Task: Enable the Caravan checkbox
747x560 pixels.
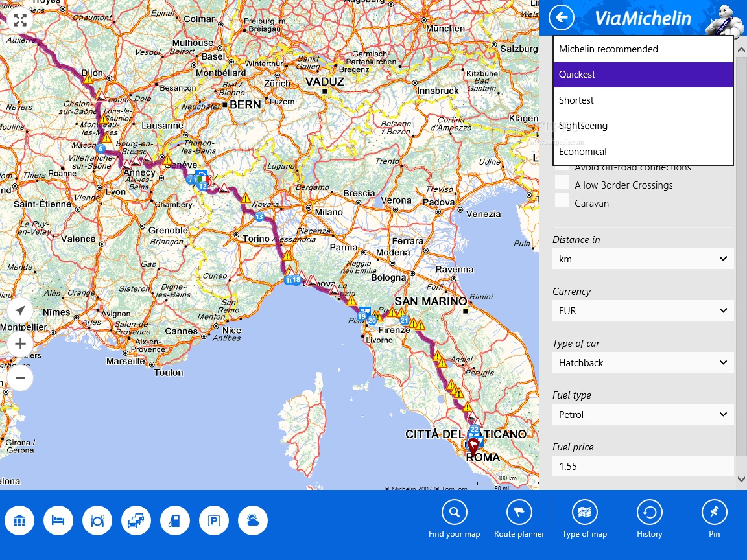Action: pyautogui.click(x=562, y=200)
